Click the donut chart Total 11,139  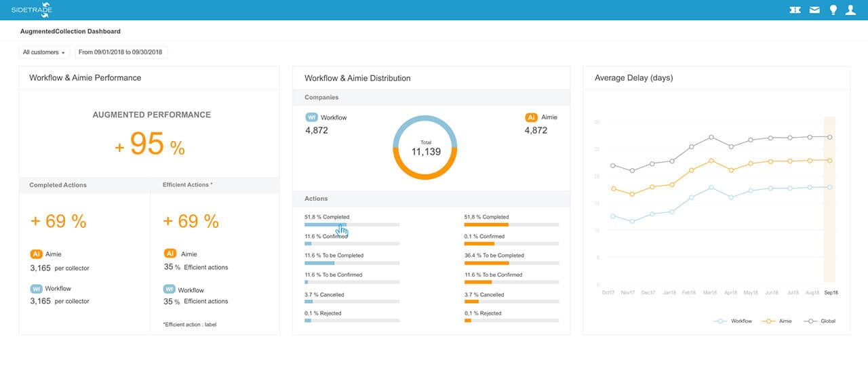(x=425, y=147)
